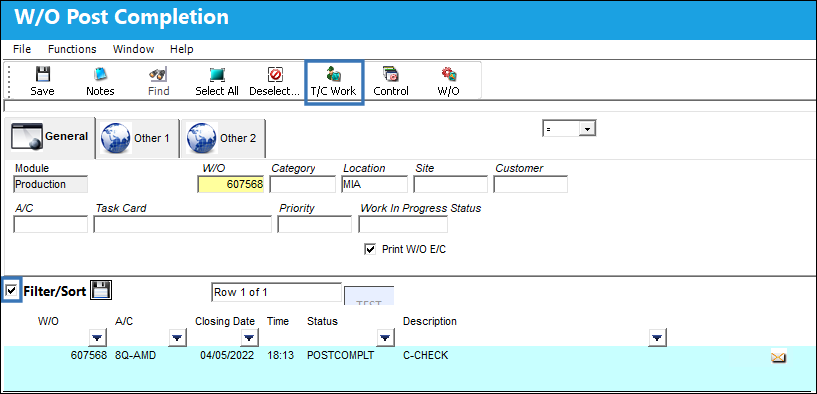Image resolution: width=817 pixels, height=394 pixels.
Task: Click the Category input field
Action: tap(303, 184)
